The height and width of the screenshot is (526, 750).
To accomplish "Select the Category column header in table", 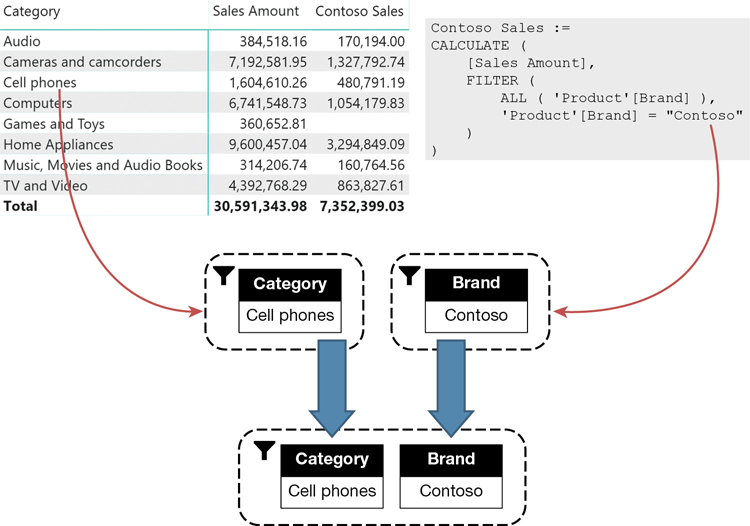I will (x=32, y=11).
